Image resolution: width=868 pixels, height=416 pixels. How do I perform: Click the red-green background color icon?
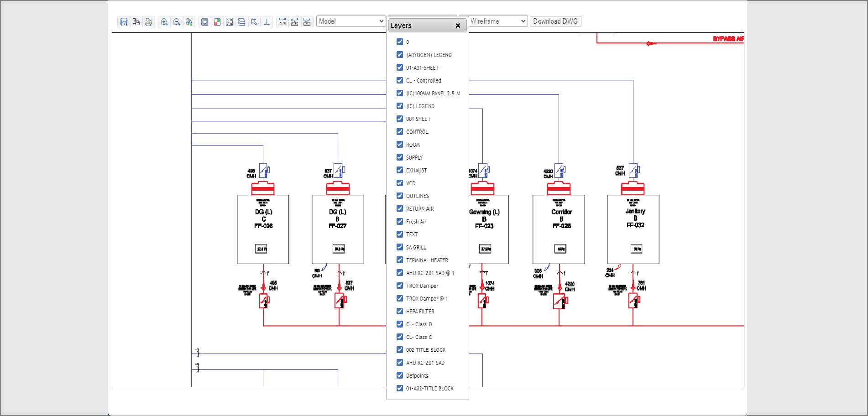217,22
